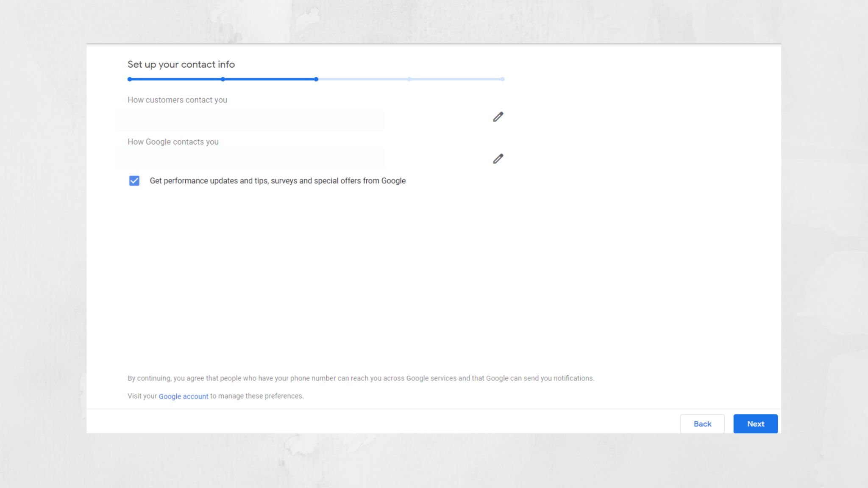Viewport: 868px width, 488px height.
Task: Click the Next button
Action: [756, 424]
